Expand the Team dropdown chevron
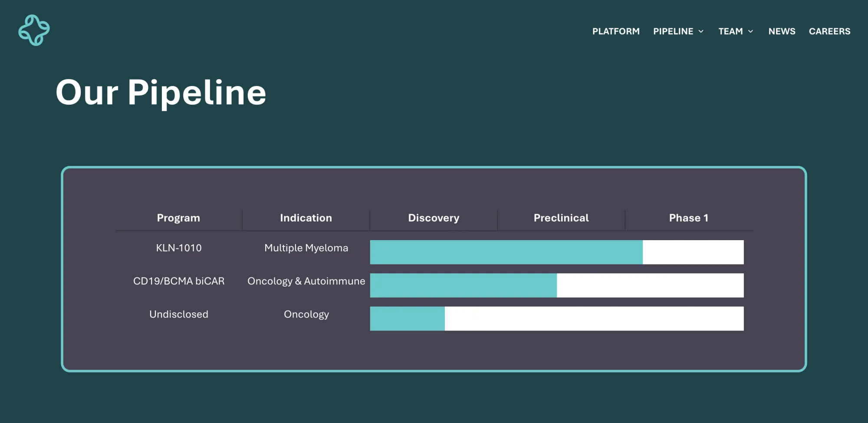This screenshot has height=423, width=868. [x=750, y=31]
